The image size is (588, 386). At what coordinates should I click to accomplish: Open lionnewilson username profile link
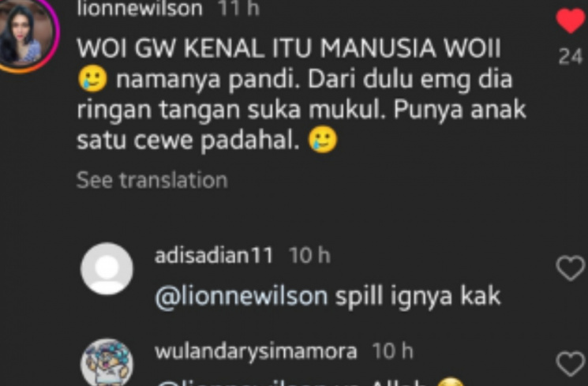140,8
